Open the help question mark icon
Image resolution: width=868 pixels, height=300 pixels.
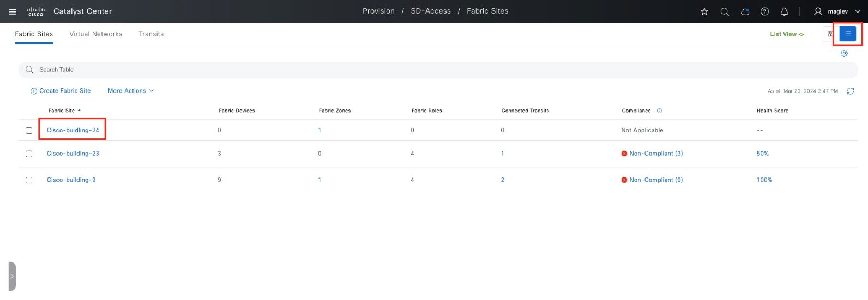tap(765, 11)
